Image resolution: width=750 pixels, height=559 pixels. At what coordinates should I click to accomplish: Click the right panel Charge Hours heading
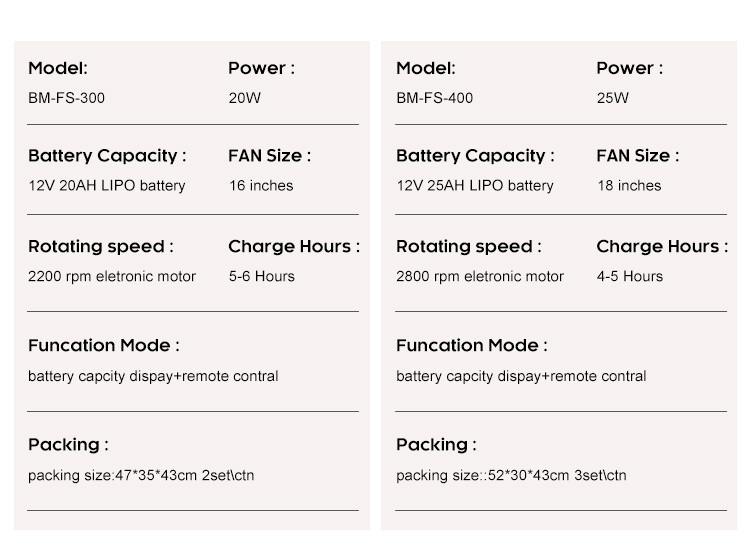coord(662,246)
